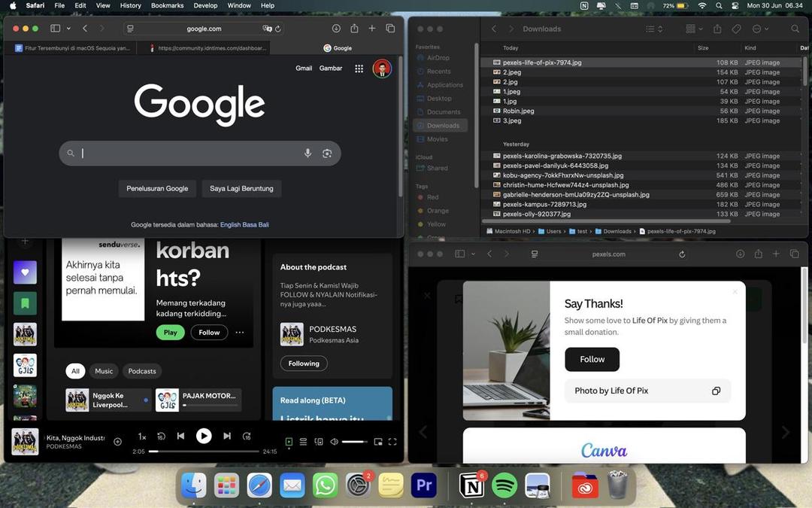Share page from Google Safari window
This screenshot has height=508, width=812.
coord(354,29)
